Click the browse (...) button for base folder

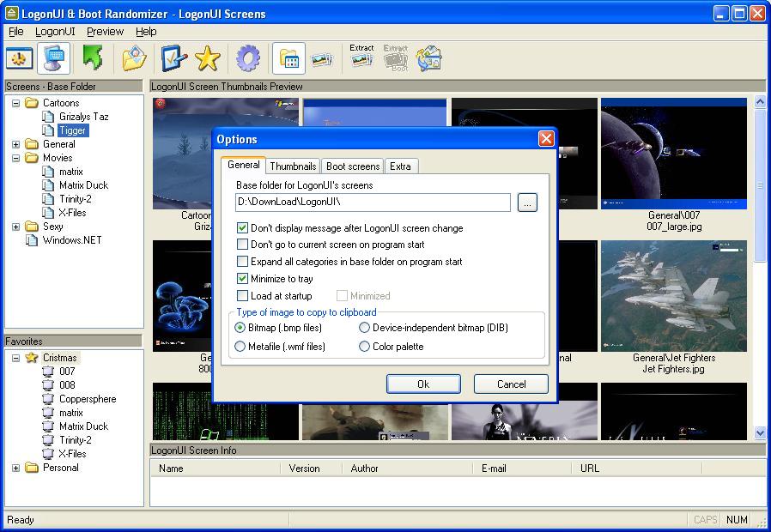coord(527,203)
